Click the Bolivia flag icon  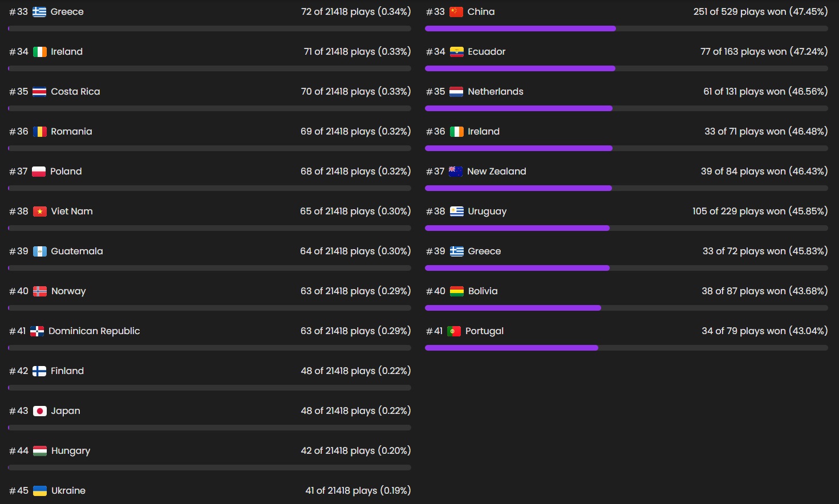[x=457, y=291]
